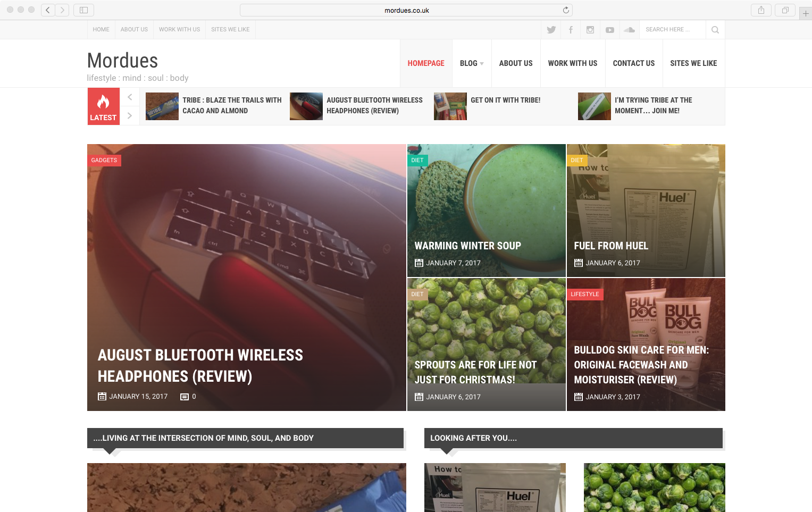Open Sprouts Are For Life article
812x512 pixels.
[475, 372]
